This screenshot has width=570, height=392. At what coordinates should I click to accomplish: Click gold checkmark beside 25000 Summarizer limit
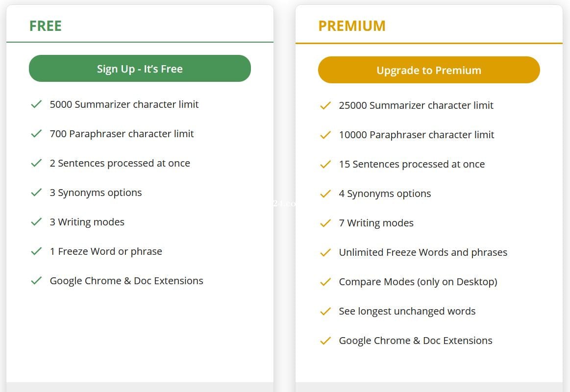[325, 105]
